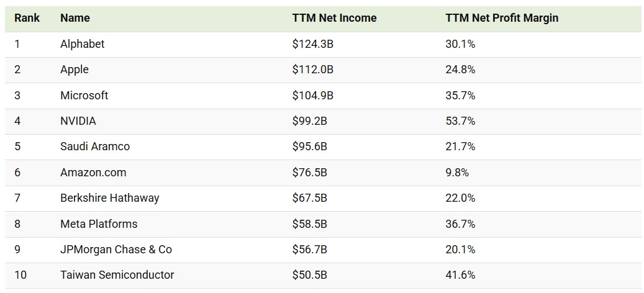Select Apple's $112.0B net income cell

tap(313, 70)
